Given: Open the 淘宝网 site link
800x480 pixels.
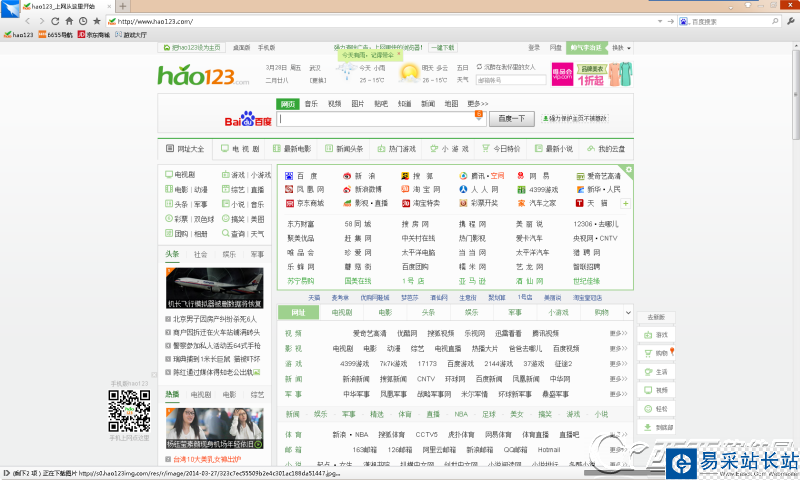Looking at the screenshot, I should (x=421, y=189).
